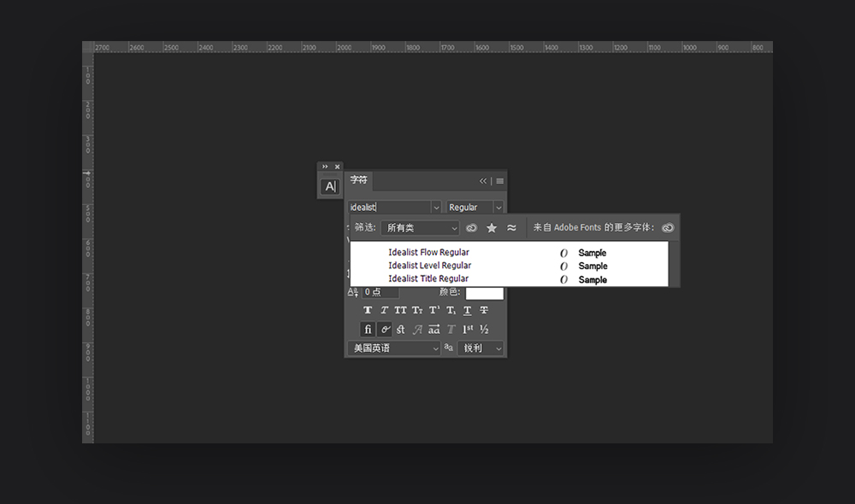
Task: Apply Underline formatting
Action: click(x=468, y=310)
